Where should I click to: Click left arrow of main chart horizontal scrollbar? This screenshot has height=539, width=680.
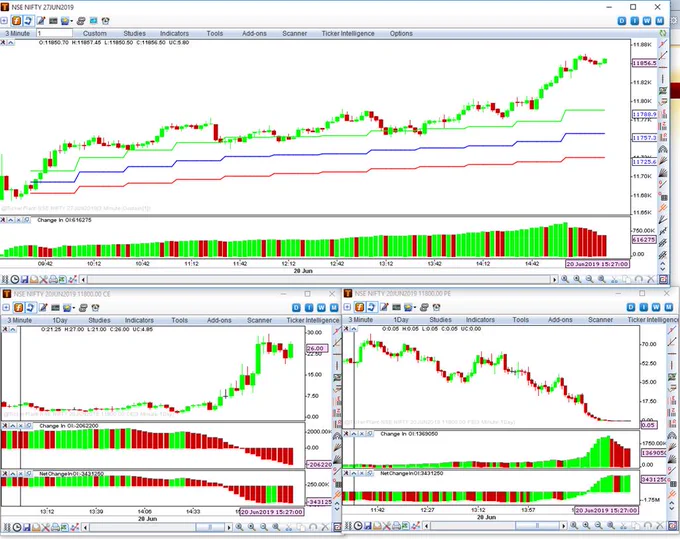84,280
